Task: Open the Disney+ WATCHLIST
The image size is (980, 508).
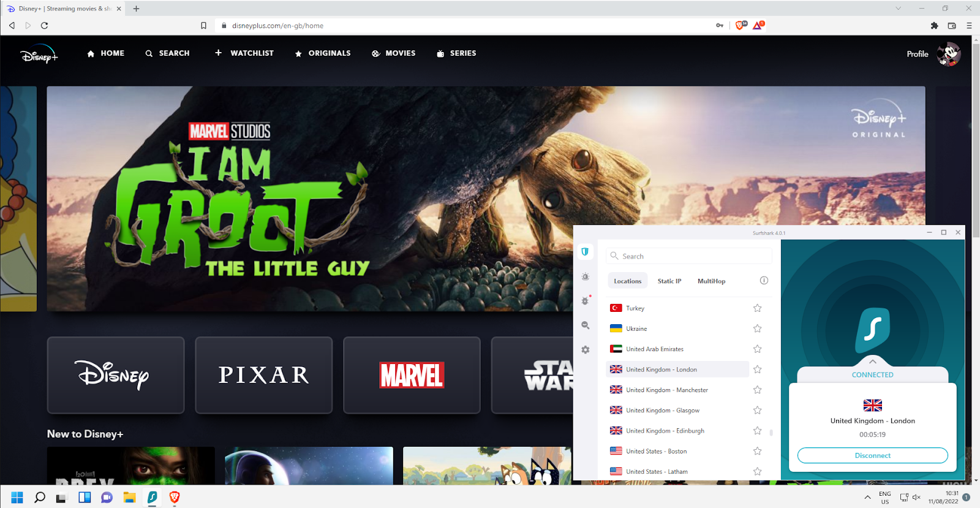Action: (x=244, y=53)
